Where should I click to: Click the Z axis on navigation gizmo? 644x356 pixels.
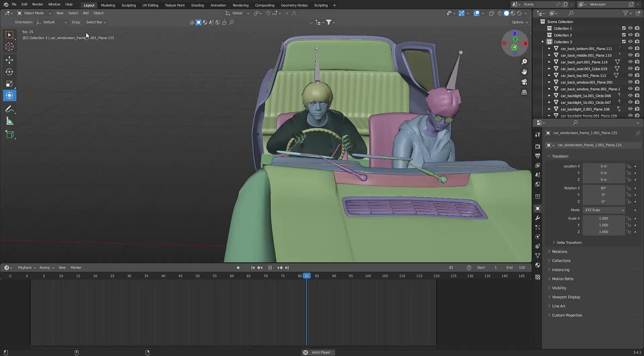[515, 33]
